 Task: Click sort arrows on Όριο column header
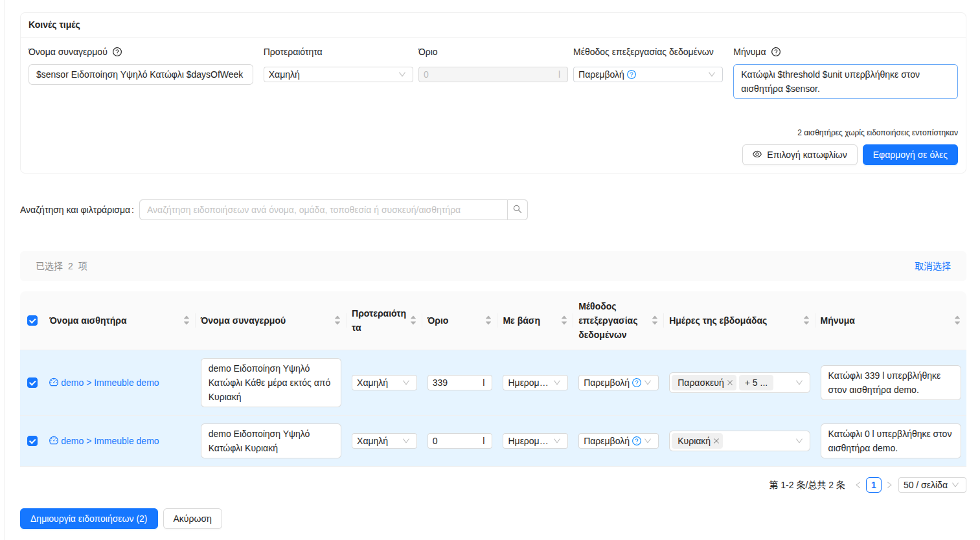(x=488, y=321)
